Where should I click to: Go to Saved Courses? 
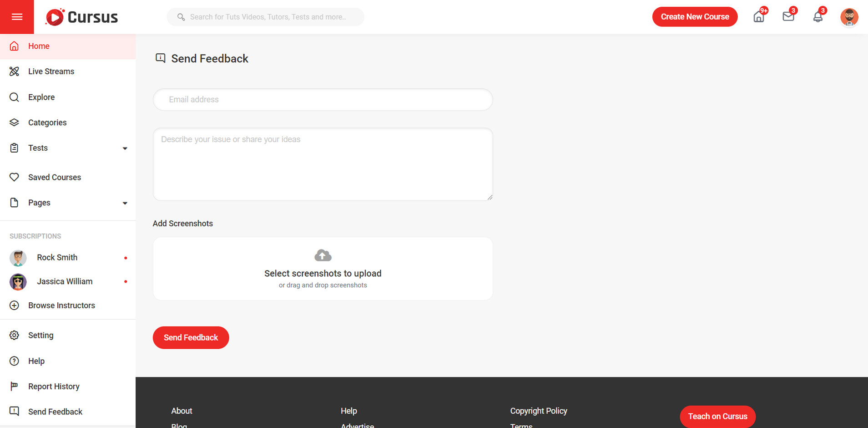tap(54, 177)
